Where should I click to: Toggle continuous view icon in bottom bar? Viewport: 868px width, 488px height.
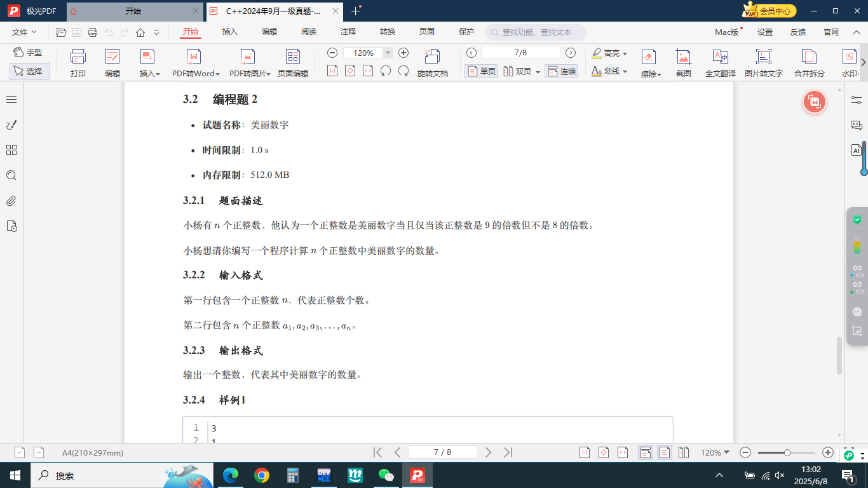pyautogui.click(x=645, y=452)
